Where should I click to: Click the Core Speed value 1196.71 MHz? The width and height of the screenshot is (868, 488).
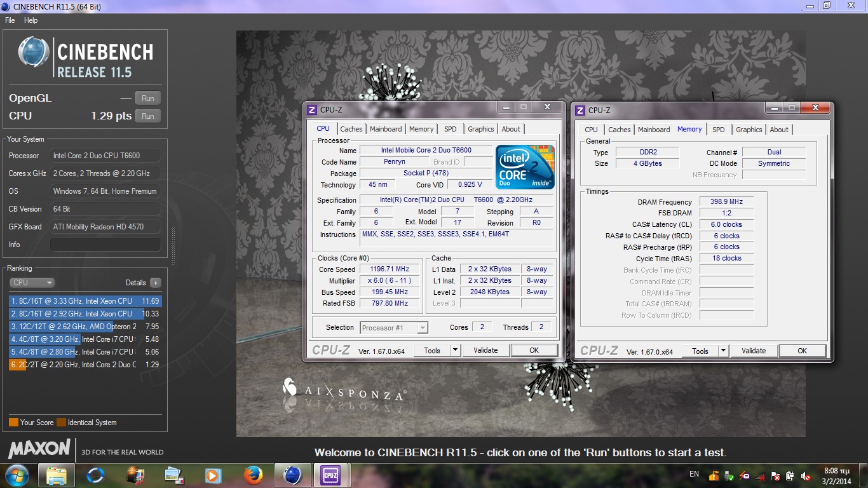click(389, 269)
